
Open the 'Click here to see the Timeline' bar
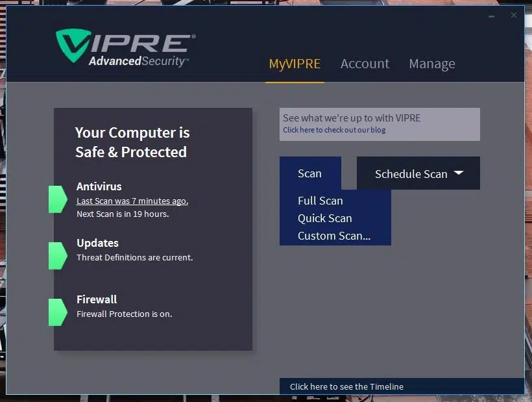tap(402, 386)
